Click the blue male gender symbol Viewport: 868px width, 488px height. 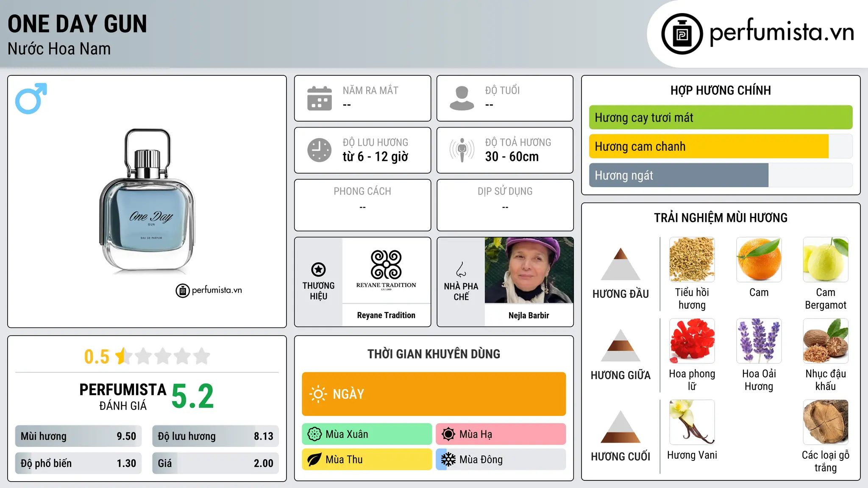tap(31, 98)
